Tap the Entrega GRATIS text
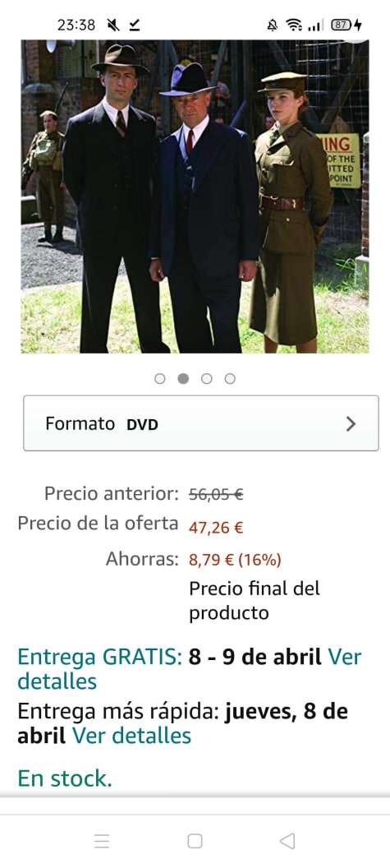The width and height of the screenshot is (390, 868). click(x=100, y=657)
